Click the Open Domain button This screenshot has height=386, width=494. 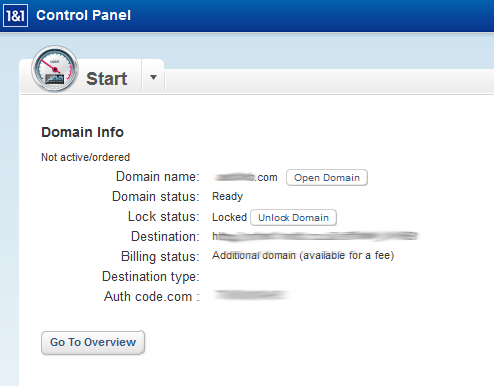(327, 178)
